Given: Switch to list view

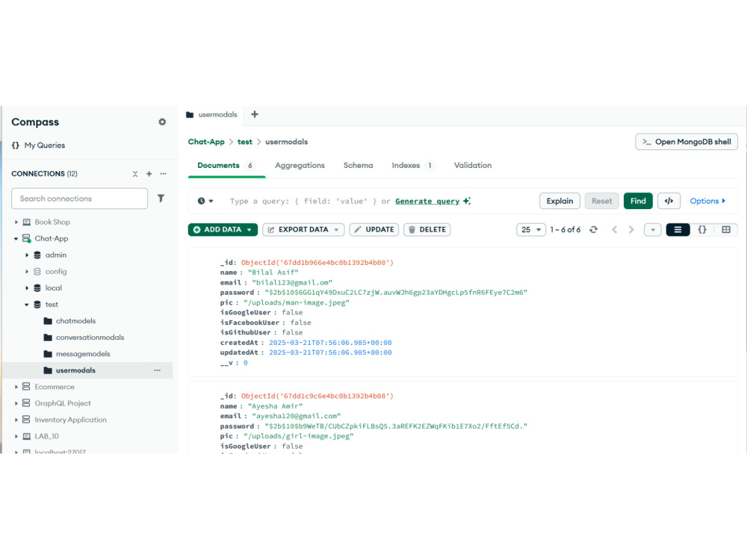Looking at the screenshot, I should [x=678, y=229].
